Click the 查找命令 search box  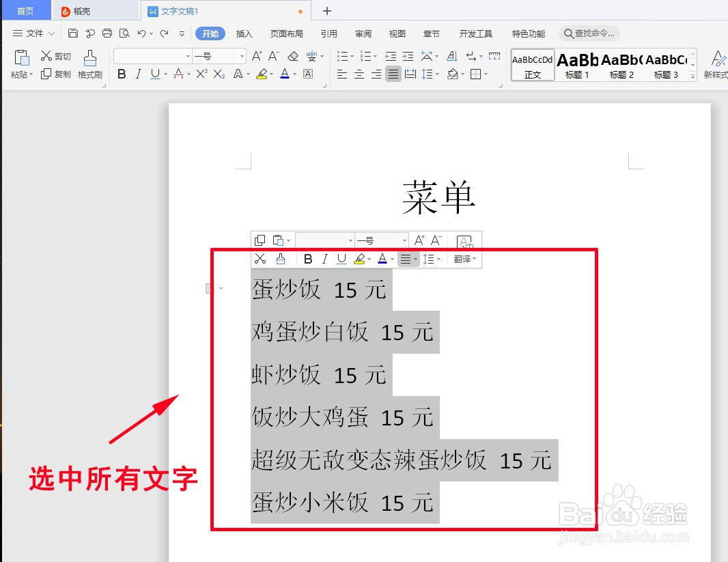tap(589, 33)
